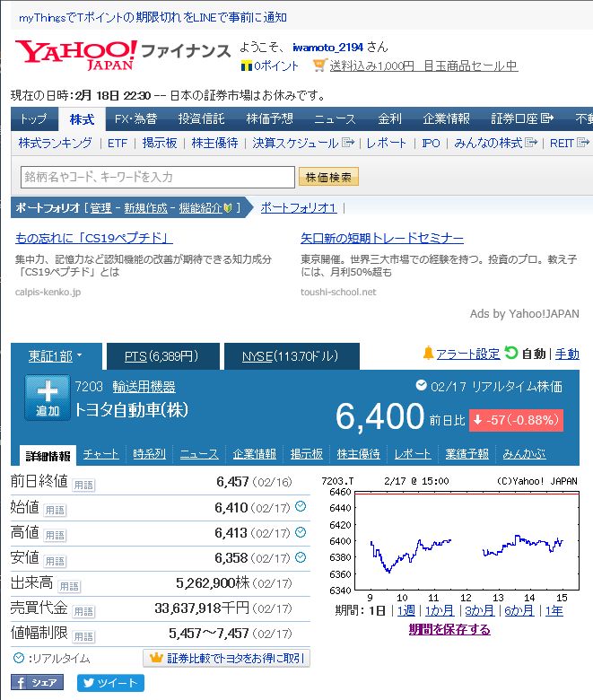Click the 用語 tag next to 前日終値
Viewport: 593px width, 700px height.
point(83,485)
